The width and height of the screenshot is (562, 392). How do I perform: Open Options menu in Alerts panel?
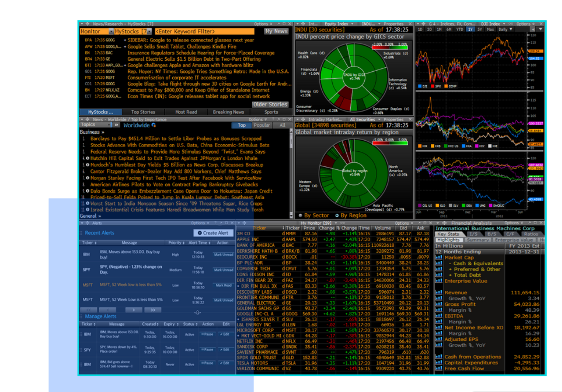200,223
